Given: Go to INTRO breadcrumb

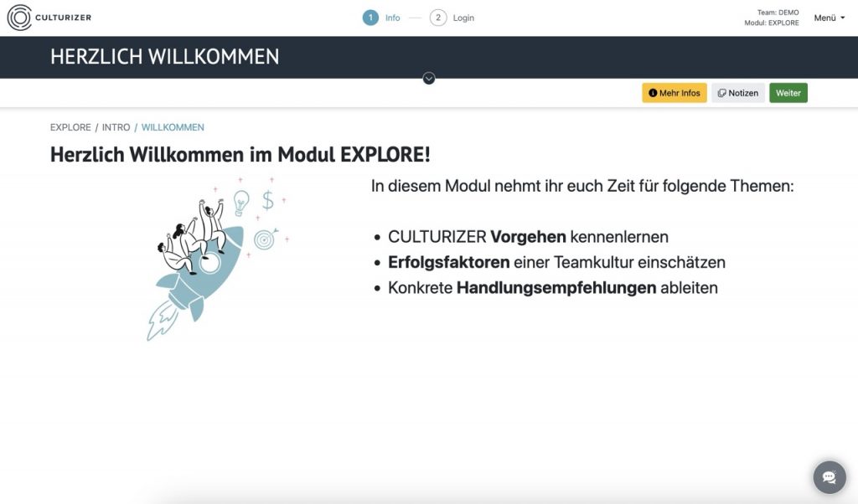Looking at the screenshot, I should click(x=116, y=127).
